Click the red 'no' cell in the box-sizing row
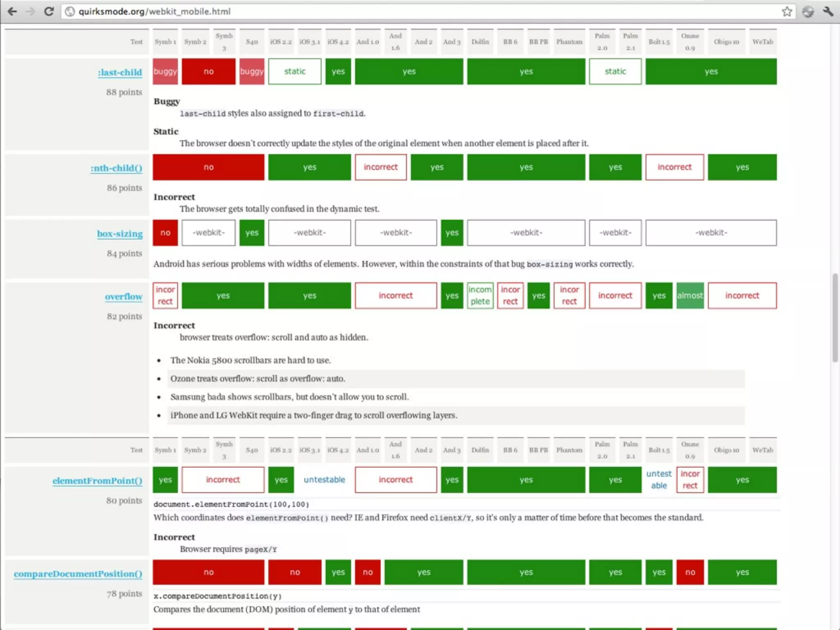This screenshot has width=840, height=630. pos(165,233)
